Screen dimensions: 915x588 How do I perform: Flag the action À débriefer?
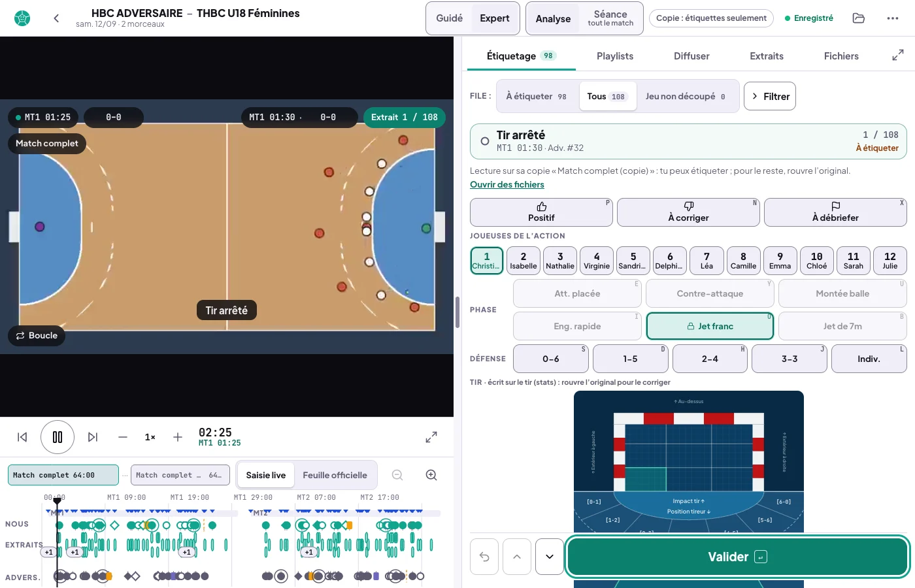835,212
